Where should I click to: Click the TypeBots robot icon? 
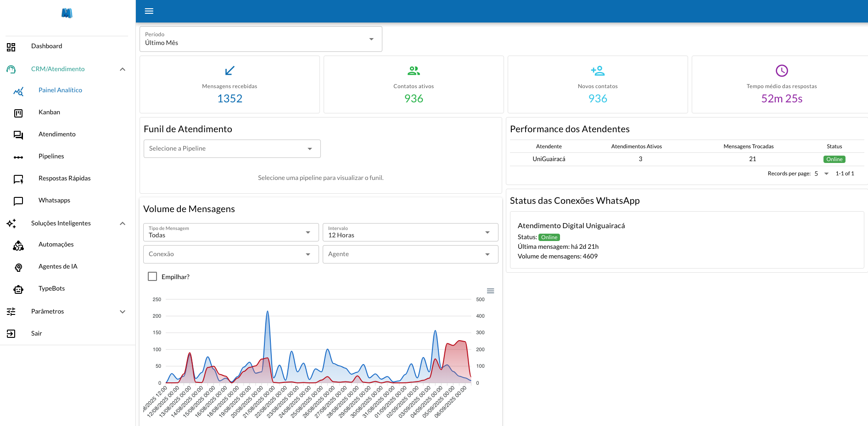pyautogui.click(x=18, y=289)
